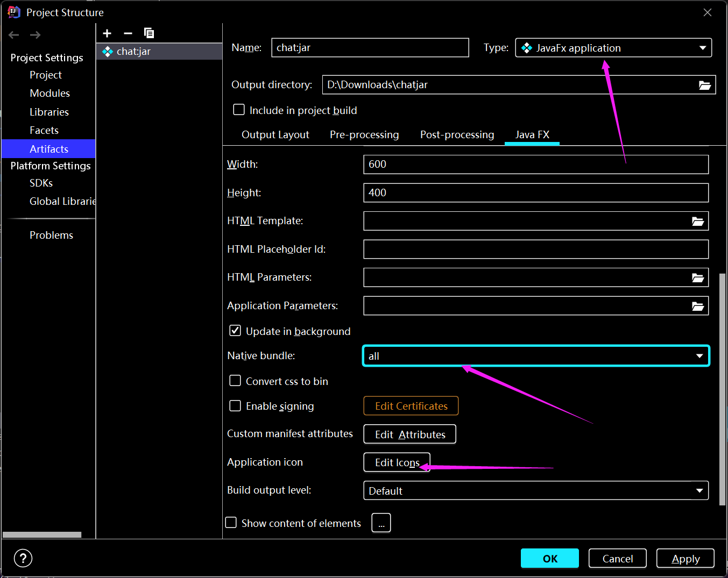The width and height of the screenshot is (728, 578).
Task: Open SDKs under Platform Settings
Action: tap(41, 183)
